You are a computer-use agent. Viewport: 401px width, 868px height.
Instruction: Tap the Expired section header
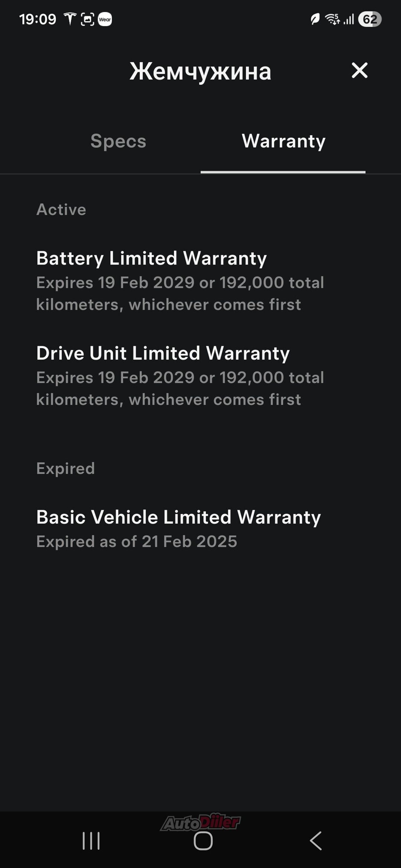coord(65,468)
